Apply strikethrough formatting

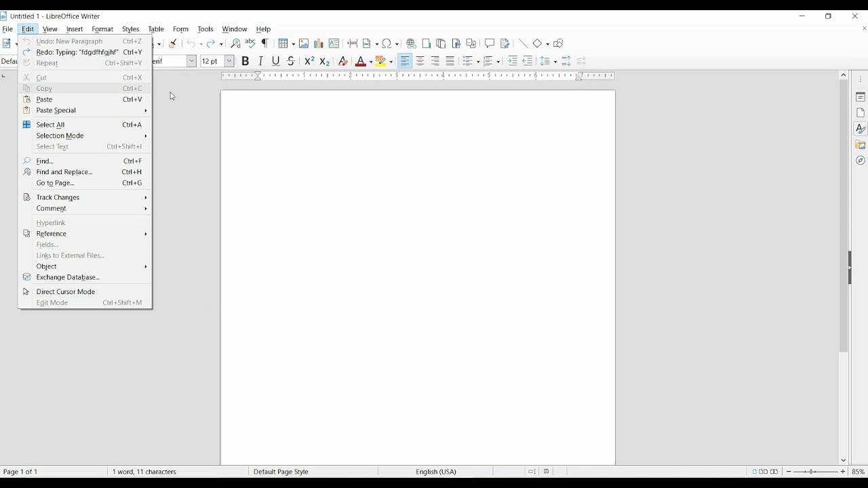[291, 61]
